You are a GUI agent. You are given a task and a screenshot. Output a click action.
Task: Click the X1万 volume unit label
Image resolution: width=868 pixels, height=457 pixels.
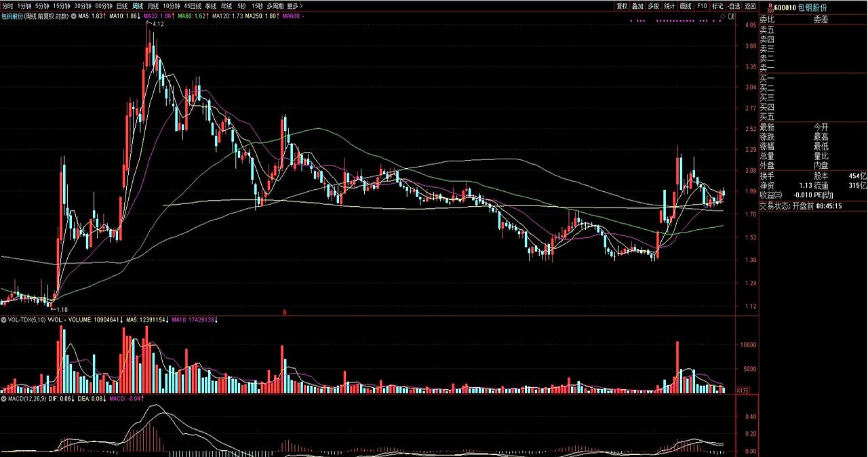742,390
